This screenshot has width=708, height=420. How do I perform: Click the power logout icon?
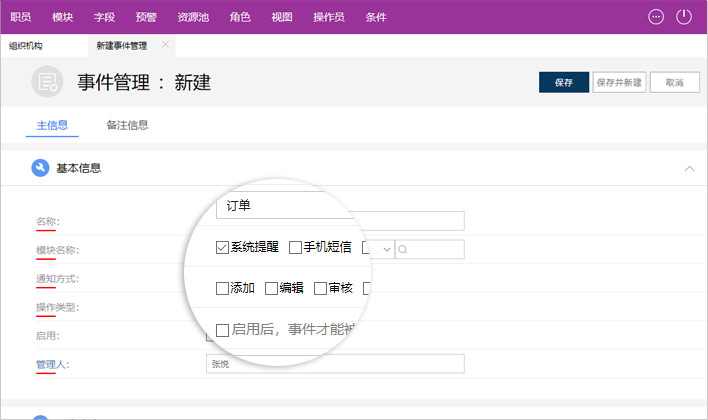(684, 16)
